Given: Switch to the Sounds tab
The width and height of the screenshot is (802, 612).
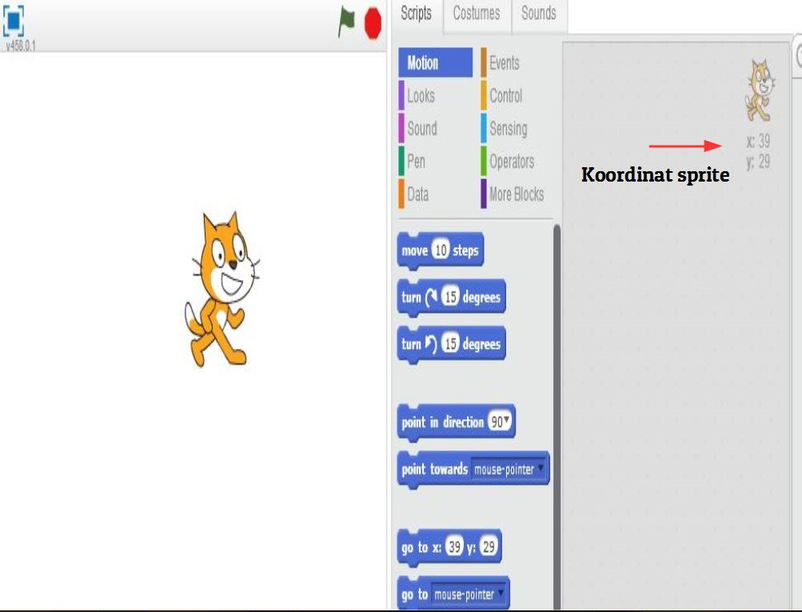Looking at the screenshot, I should tap(539, 14).
